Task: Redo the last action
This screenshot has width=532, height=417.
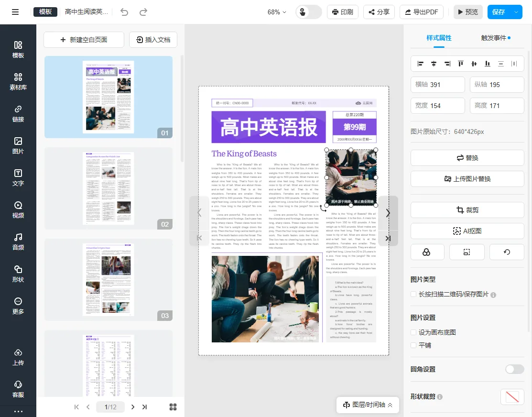Action: tap(143, 12)
